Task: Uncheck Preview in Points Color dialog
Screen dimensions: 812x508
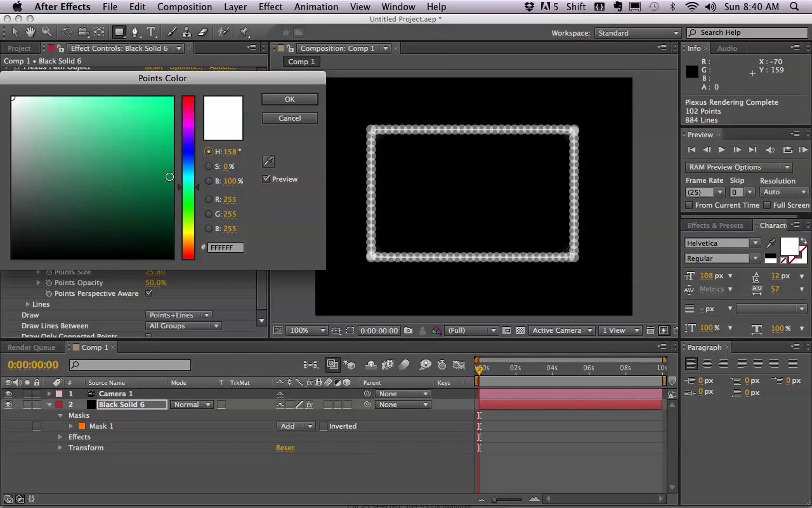Action: pyautogui.click(x=266, y=179)
